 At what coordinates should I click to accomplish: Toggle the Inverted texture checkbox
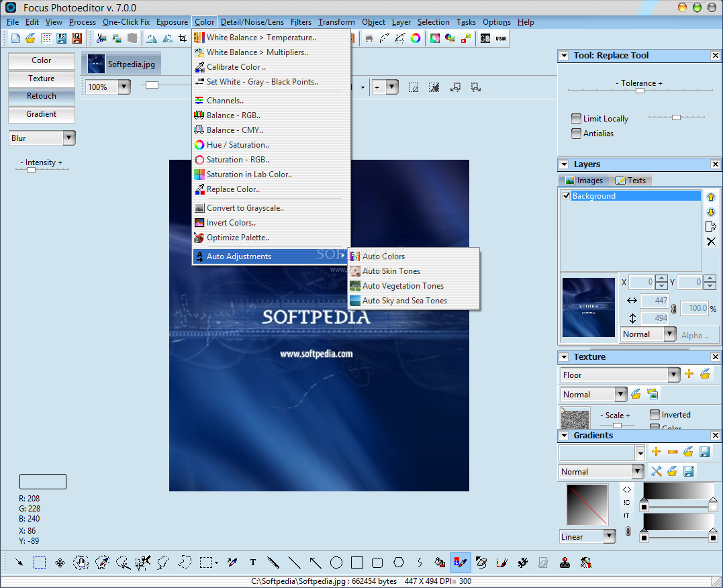pyautogui.click(x=655, y=415)
